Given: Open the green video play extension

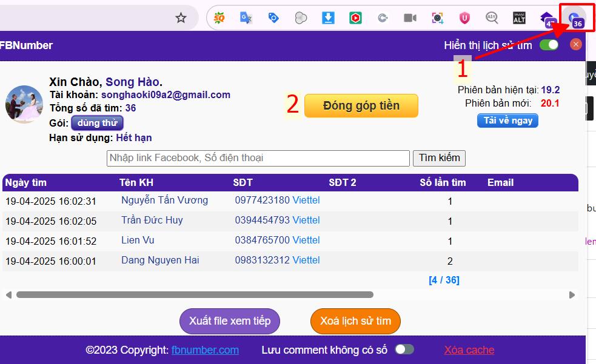Looking at the screenshot, I should [x=355, y=18].
